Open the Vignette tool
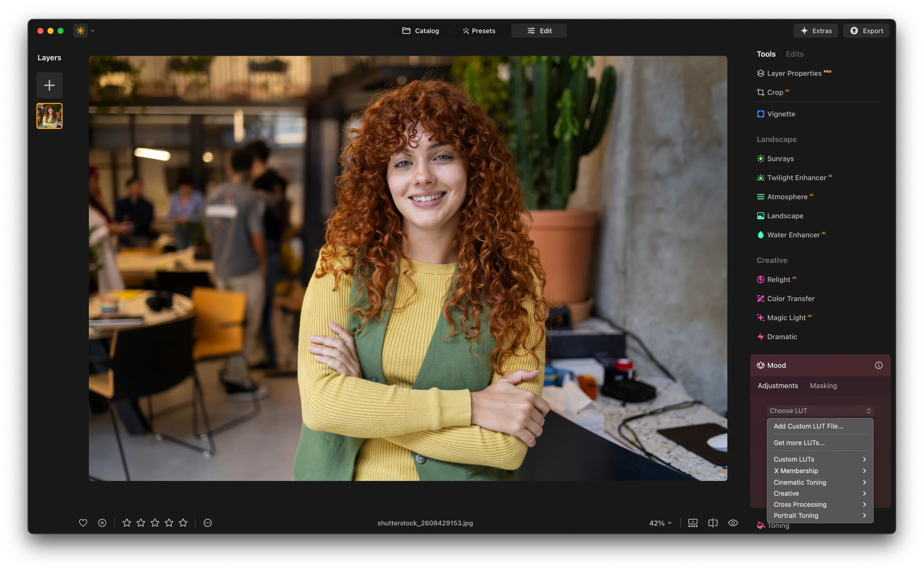Image resolution: width=924 pixels, height=571 pixels. [x=780, y=114]
